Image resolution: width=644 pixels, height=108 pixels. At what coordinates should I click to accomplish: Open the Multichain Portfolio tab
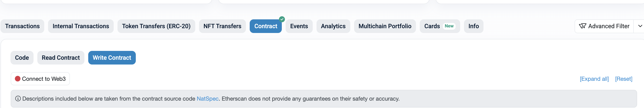click(x=385, y=26)
